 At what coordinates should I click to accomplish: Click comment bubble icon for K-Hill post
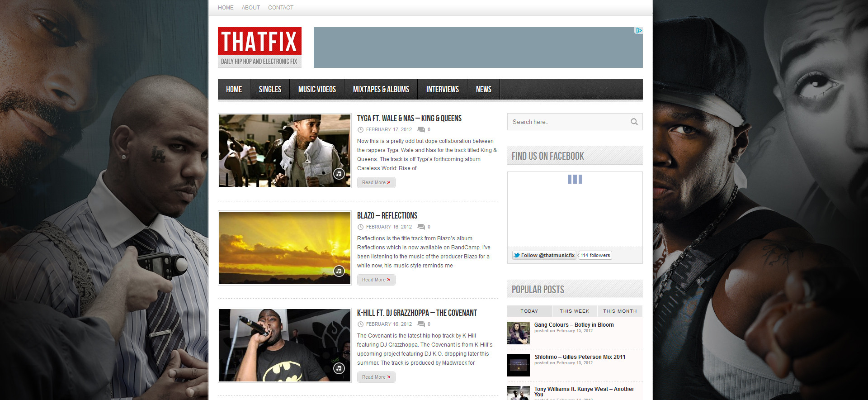point(421,324)
